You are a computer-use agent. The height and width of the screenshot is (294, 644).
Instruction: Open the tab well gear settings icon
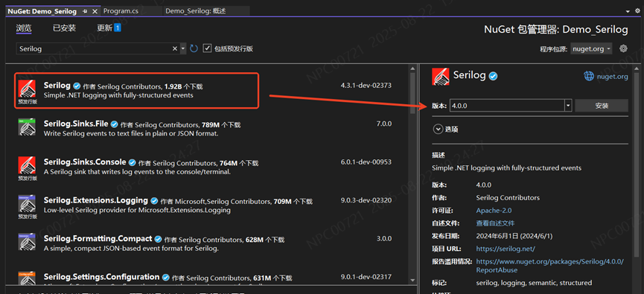click(638, 11)
